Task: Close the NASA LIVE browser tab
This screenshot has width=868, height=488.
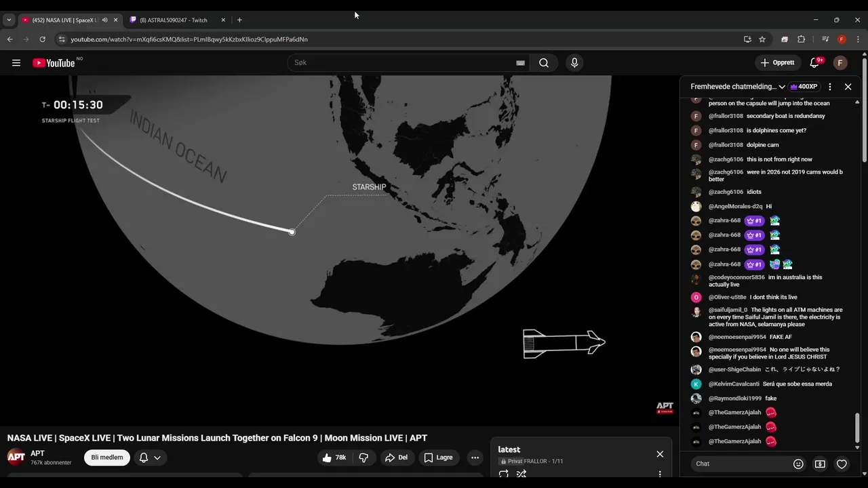Action: click(x=115, y=20)
